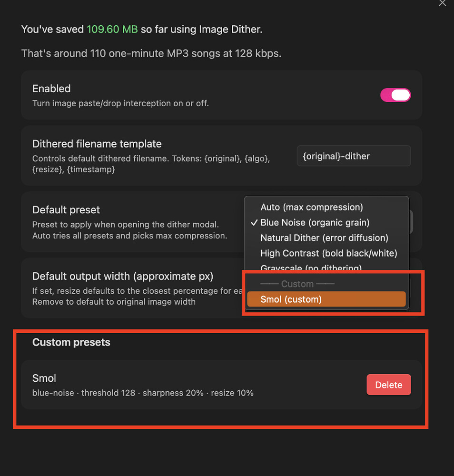Choose Grayscale (no dithering) option

point(311,268)
